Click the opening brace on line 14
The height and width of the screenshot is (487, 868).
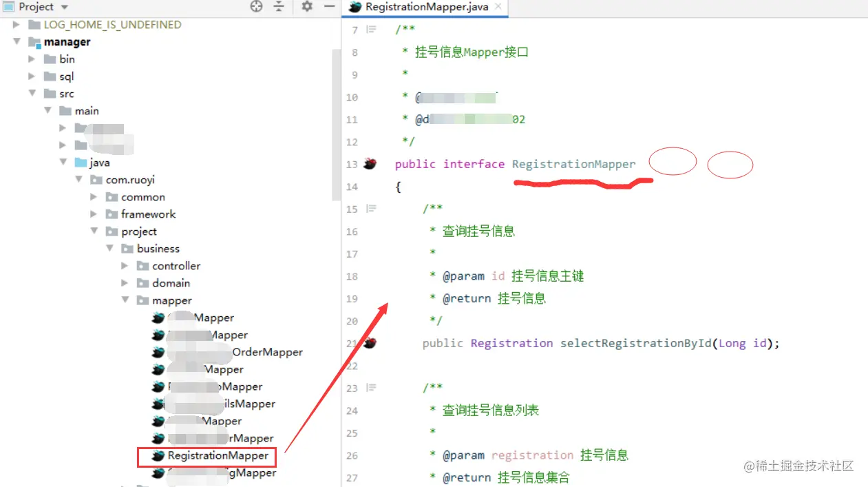(x=398, y=187)
